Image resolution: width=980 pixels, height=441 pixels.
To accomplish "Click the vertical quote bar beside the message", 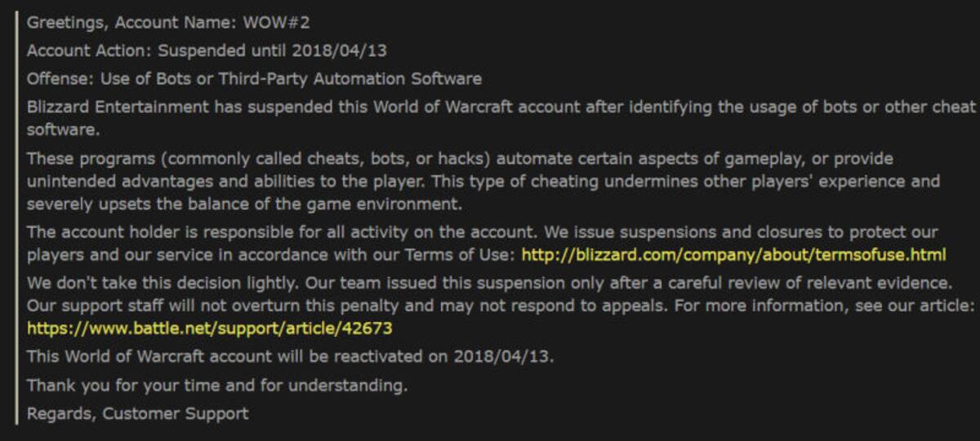I will (x=16, y=217).
